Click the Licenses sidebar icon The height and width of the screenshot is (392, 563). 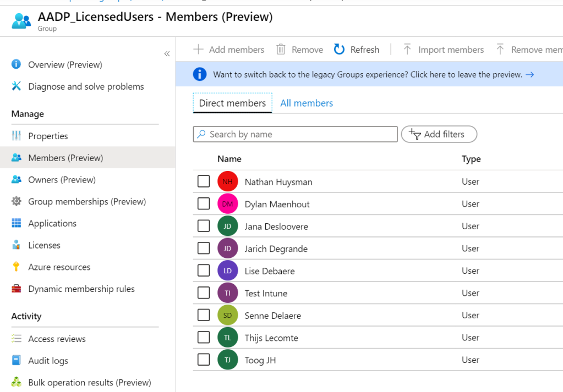(x=16, y=245)
